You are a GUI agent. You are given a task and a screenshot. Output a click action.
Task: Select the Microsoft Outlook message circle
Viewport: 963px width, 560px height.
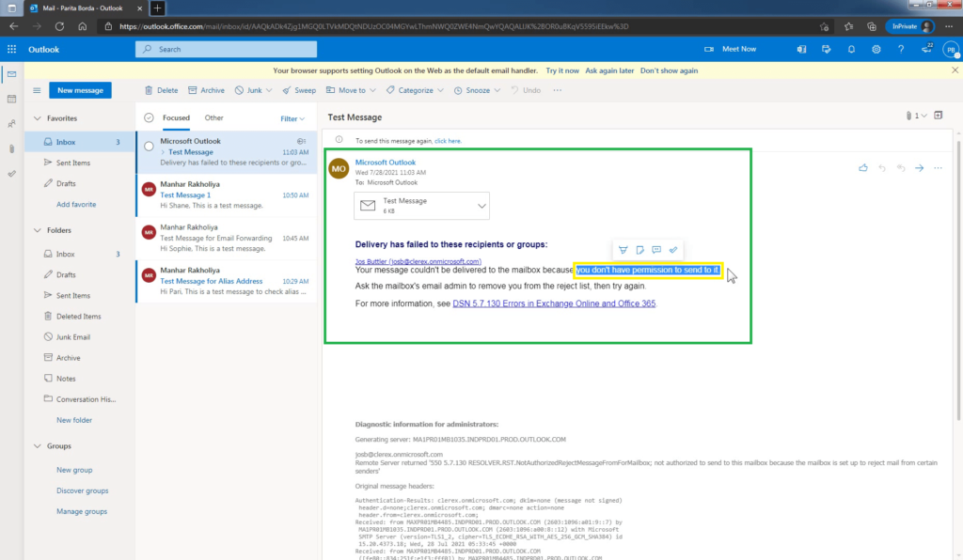point(149,147)
